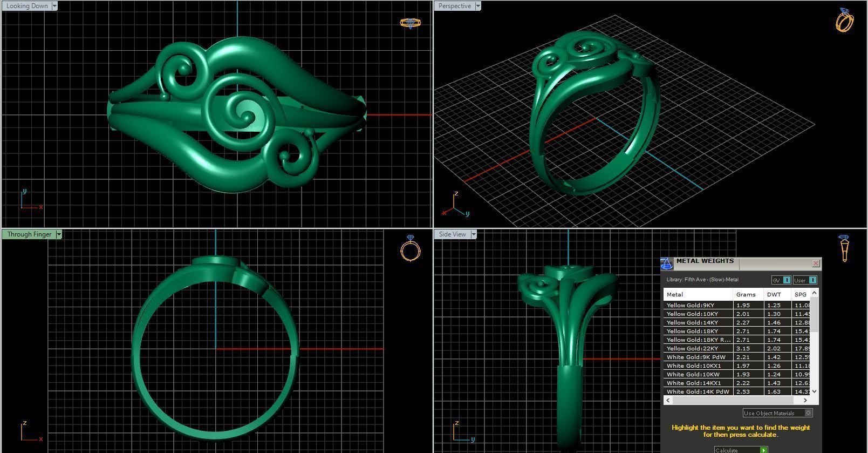Click the green Calculate arrow icon
Viewport: 868px width, 453px height.
[763, 450]
